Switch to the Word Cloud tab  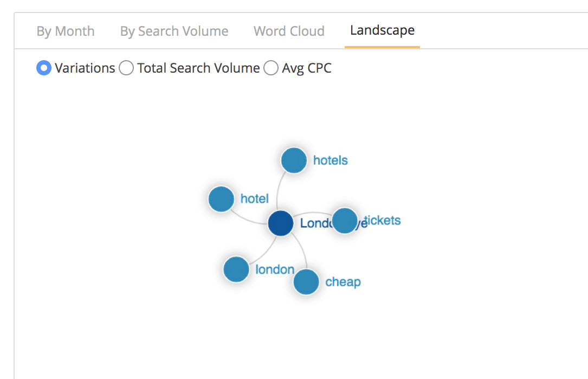[289, 31]
